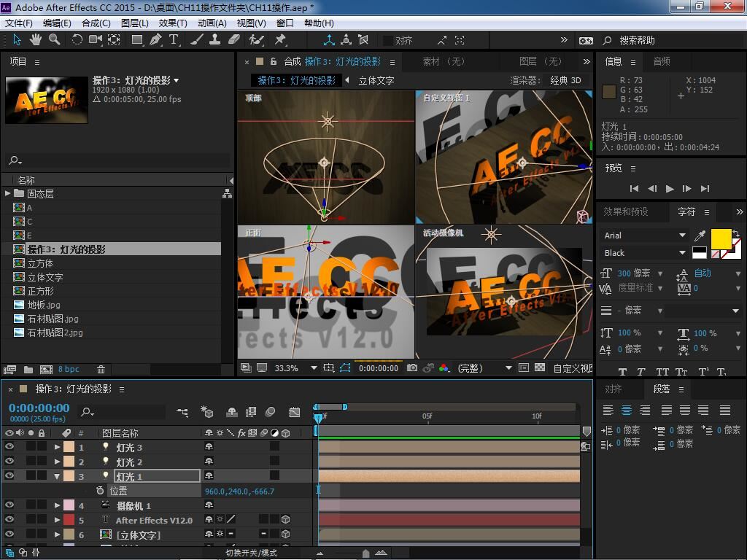Switch to the 效果和预设 tab
The height and width of the screenshot is (560, 747).
point(625,211)
